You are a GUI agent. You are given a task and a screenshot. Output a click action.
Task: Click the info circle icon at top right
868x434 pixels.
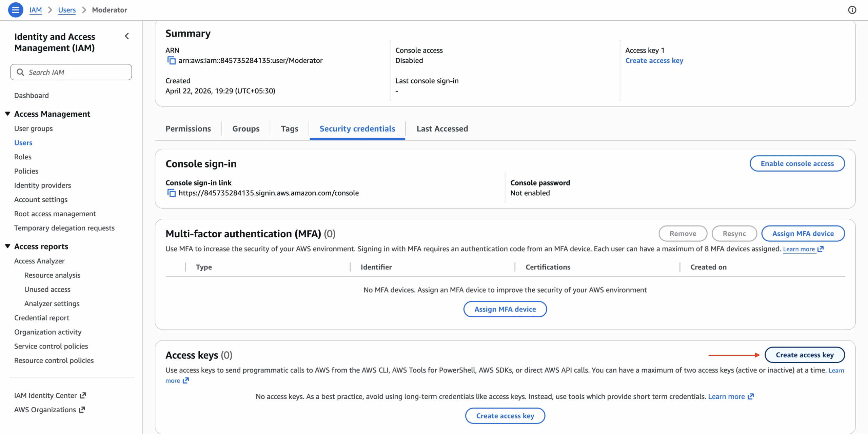click(852, 10)
